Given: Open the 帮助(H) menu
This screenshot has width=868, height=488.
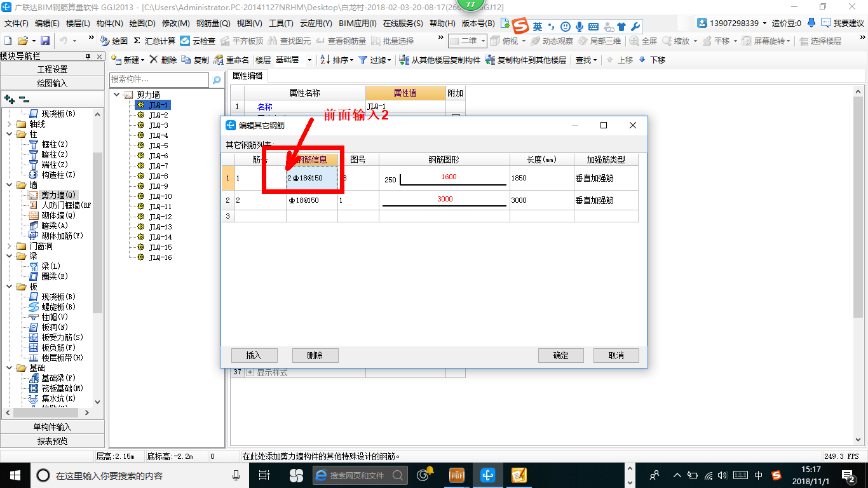Looking at the screenshot, I should click(x=443, y=24).
